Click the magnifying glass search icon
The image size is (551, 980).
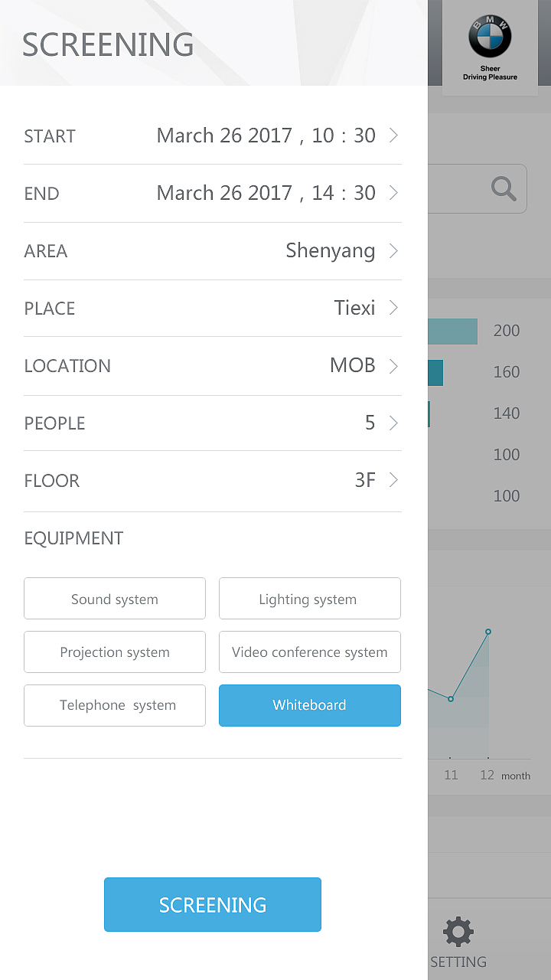click(504, 188)
